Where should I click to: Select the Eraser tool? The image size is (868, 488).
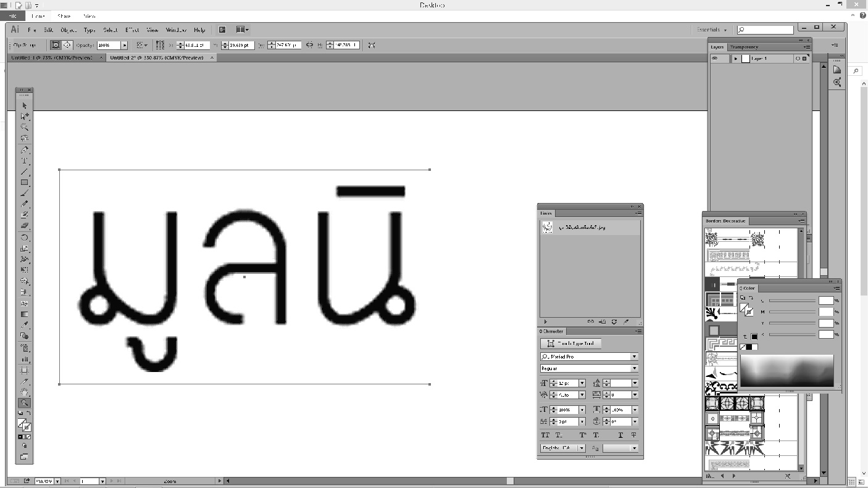coord(25,226)
